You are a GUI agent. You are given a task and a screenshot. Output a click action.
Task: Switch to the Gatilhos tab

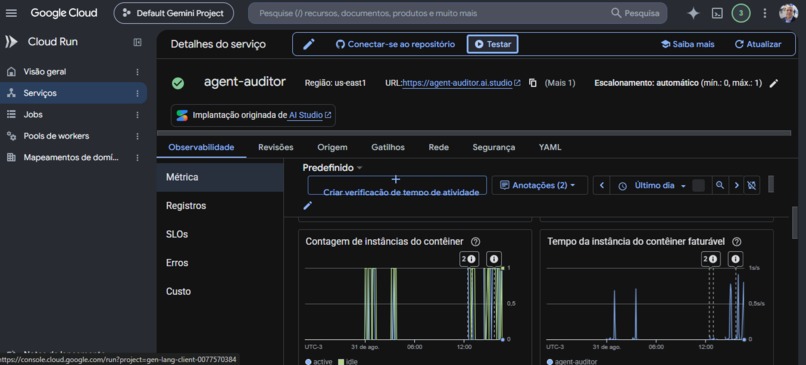(x=388, y=147)
